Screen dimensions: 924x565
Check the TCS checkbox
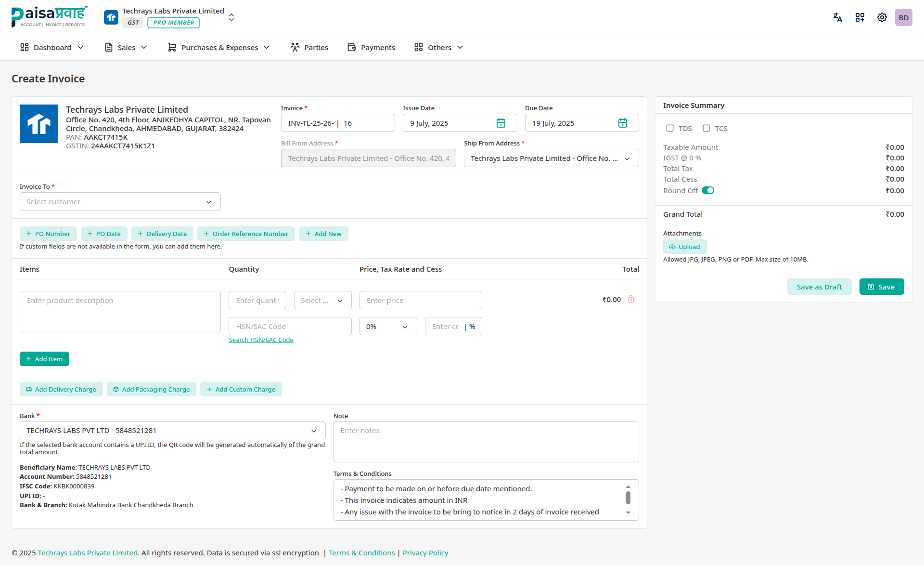coord(706,128)
